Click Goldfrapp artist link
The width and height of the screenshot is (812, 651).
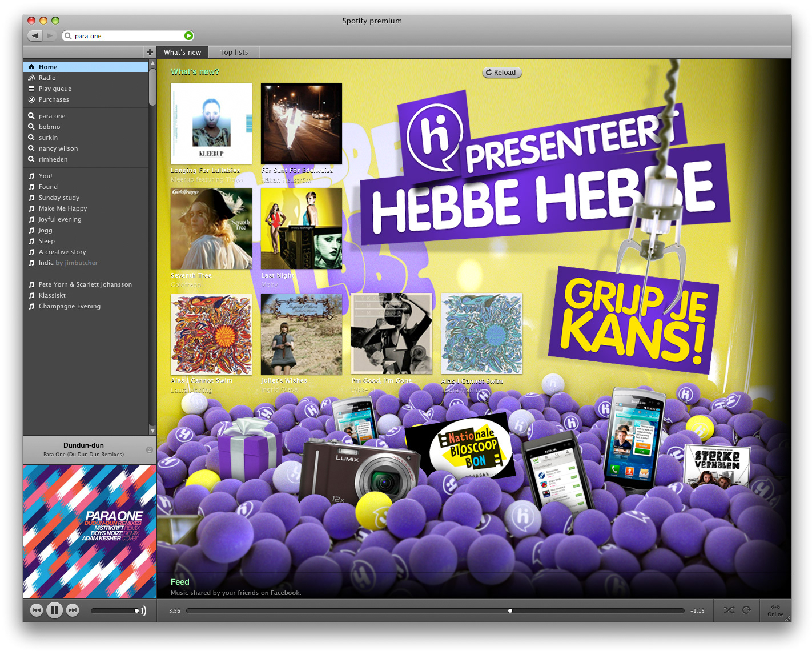click(186, 284)
